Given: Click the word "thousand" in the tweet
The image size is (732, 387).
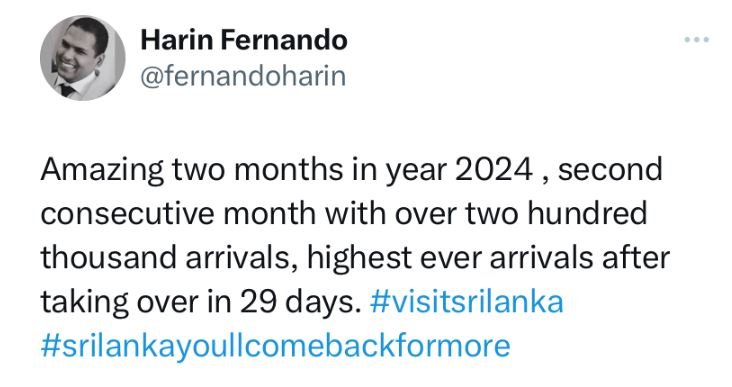Looking at the screenshot, I should tap(109, 257).
